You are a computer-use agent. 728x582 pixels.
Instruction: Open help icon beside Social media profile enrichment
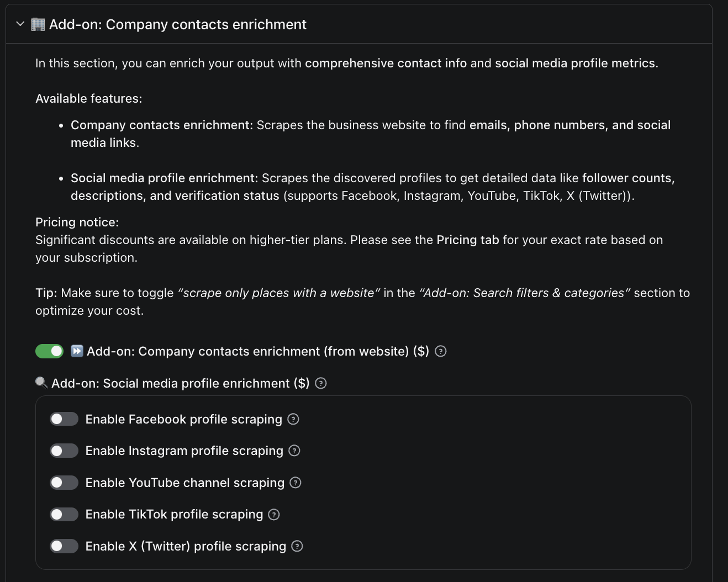321,383
